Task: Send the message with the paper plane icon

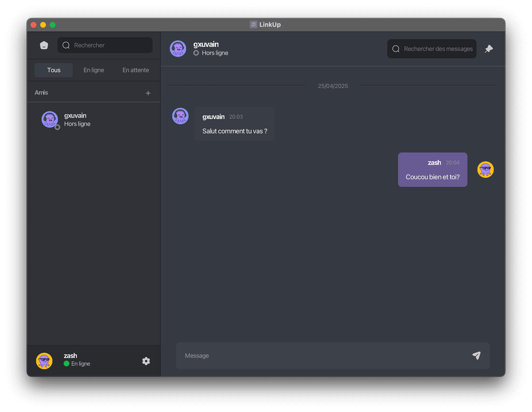Action: click(476, 356)
